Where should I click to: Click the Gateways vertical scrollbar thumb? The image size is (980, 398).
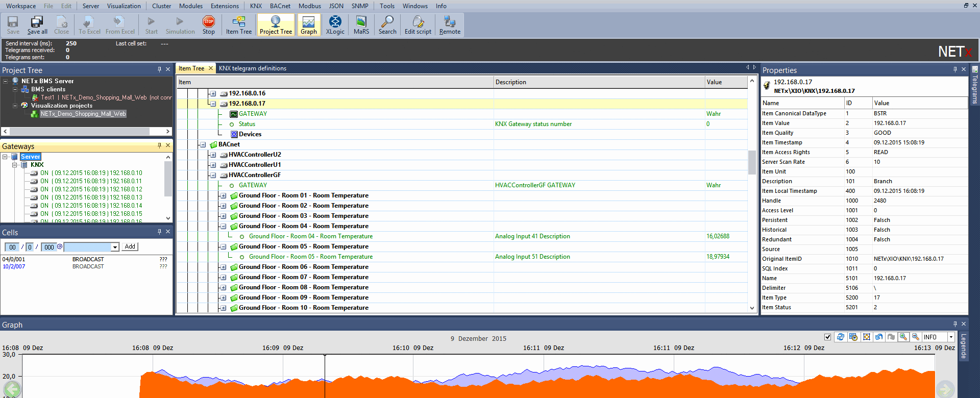(168, 179)
